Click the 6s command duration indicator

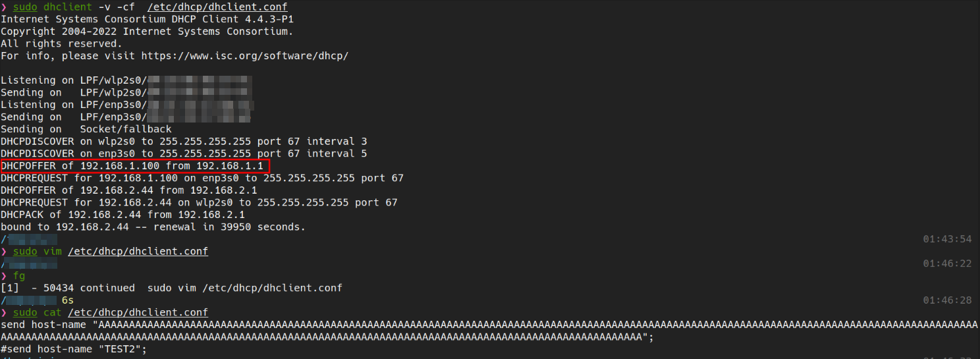pos(67,300)
